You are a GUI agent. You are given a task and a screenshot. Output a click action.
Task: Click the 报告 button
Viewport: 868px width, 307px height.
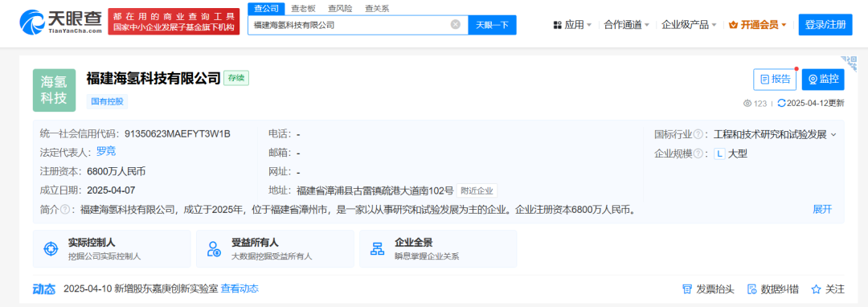(775, 79)
